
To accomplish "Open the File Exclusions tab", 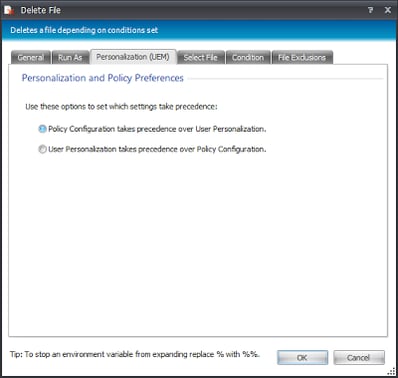I will point(302,58).
